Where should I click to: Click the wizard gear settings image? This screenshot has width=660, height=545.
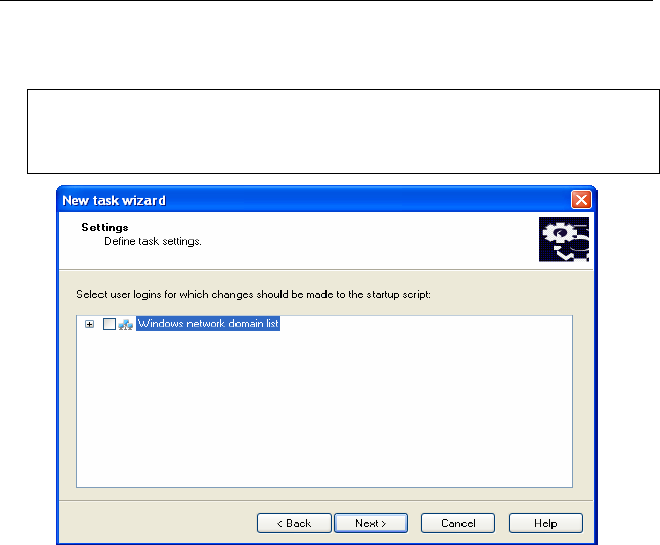coord(564,239)
